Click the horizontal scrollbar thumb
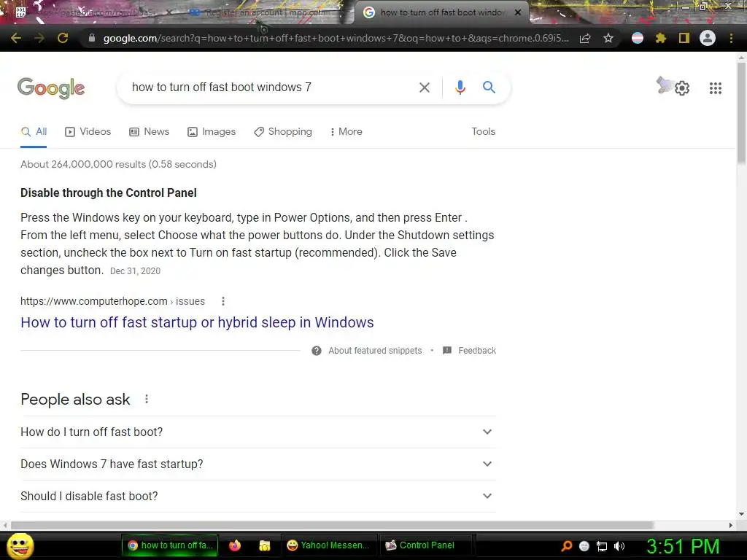Viewport: 747px width, 560px height. (x=332, y=525)
